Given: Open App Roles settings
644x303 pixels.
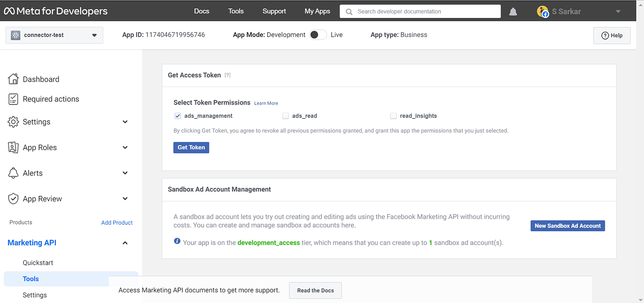Looking at the screenshot, I should point(40,147).
